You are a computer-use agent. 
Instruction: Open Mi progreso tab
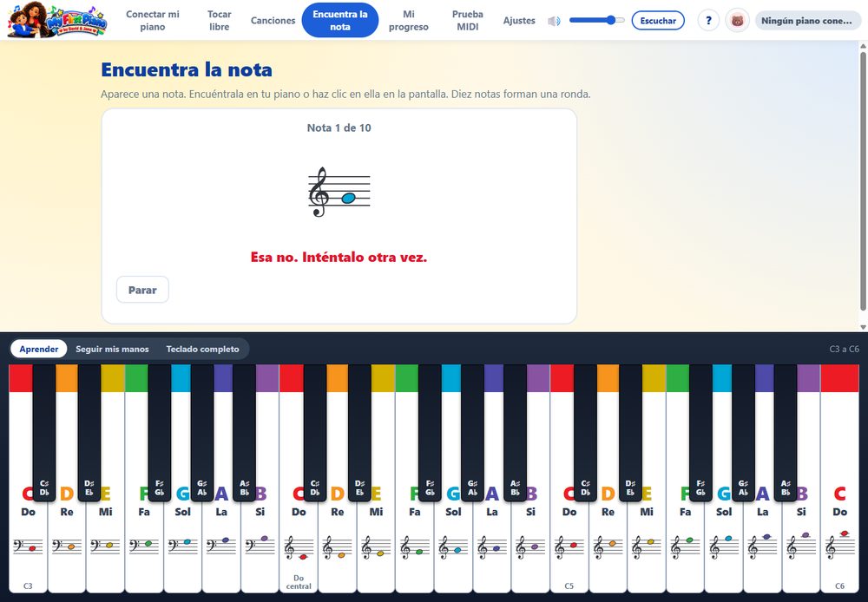pos(409,21)
